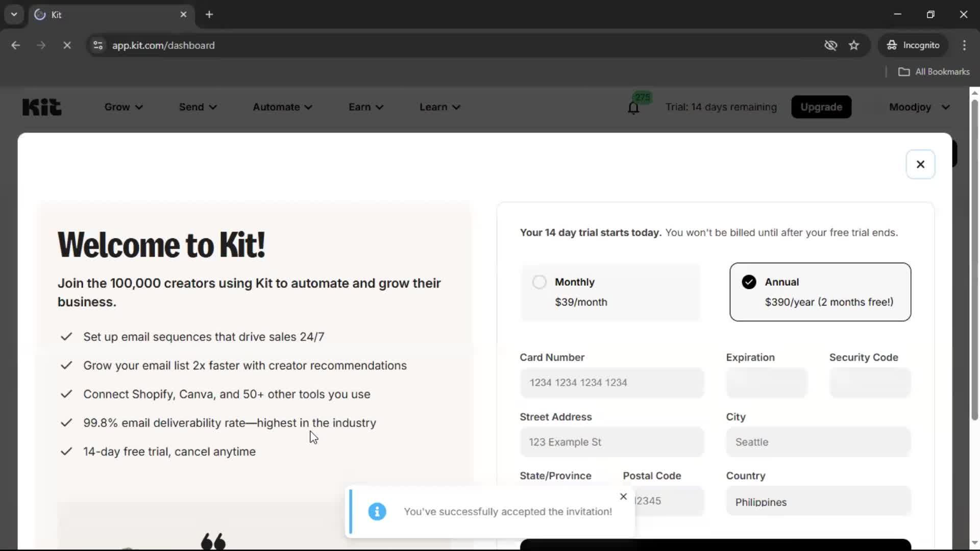
Task: Click the Card Number field
Action: [611, 383]
